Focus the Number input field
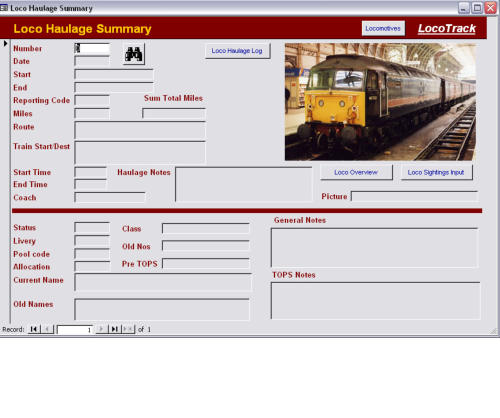500x418 pixels. point(92,48)
